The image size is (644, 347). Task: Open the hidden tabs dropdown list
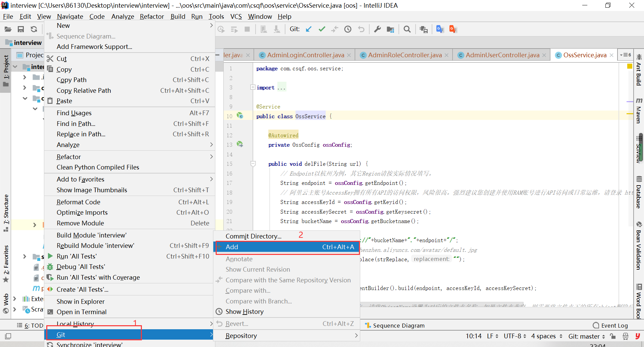[626, 55]
